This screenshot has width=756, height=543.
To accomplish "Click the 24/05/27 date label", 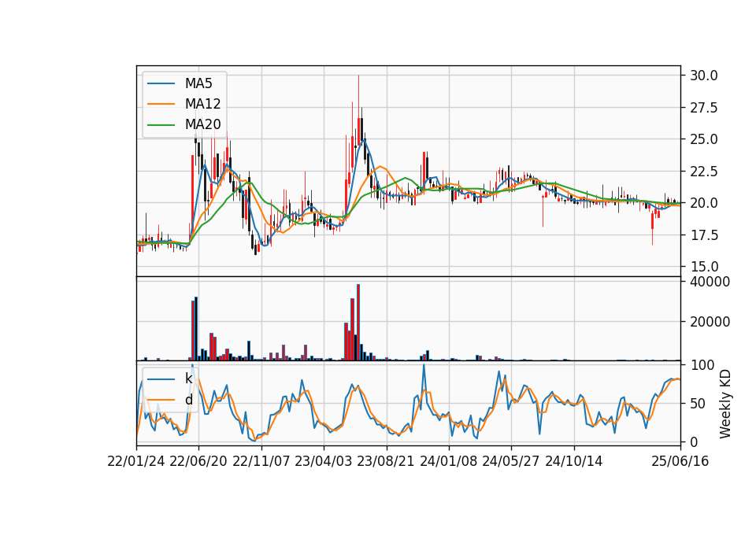I will [511, 462].
